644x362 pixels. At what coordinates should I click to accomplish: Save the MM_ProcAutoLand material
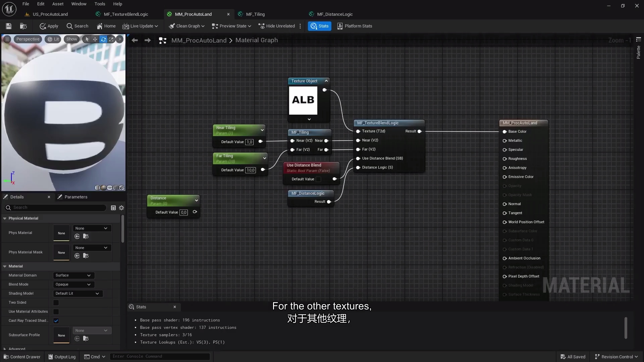[x=8, y=26]
